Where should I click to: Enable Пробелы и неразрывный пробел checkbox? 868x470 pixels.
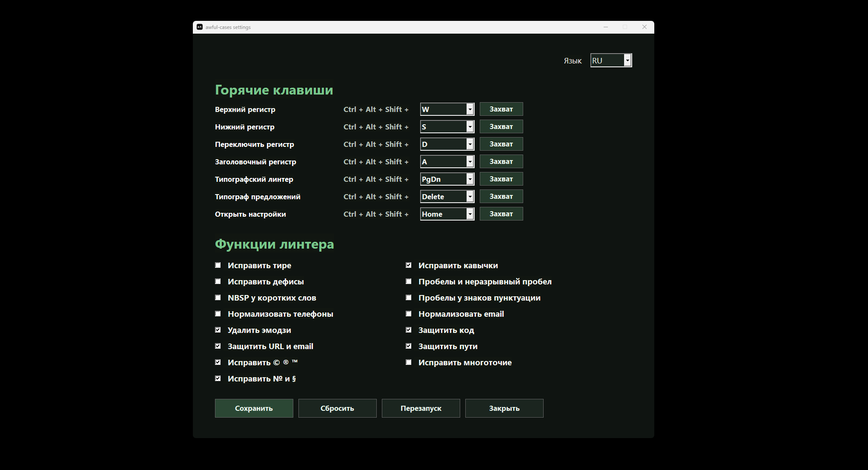pos(409,281)
